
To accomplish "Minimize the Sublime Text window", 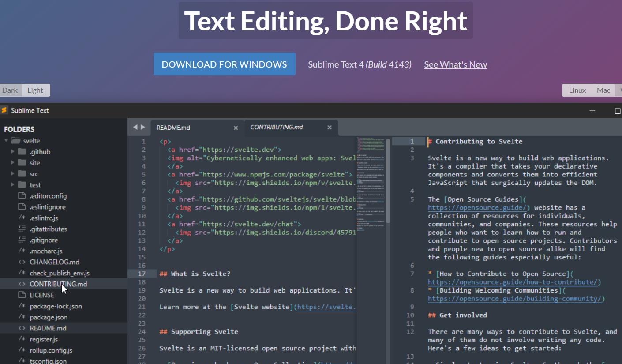I will coord(592,111).
